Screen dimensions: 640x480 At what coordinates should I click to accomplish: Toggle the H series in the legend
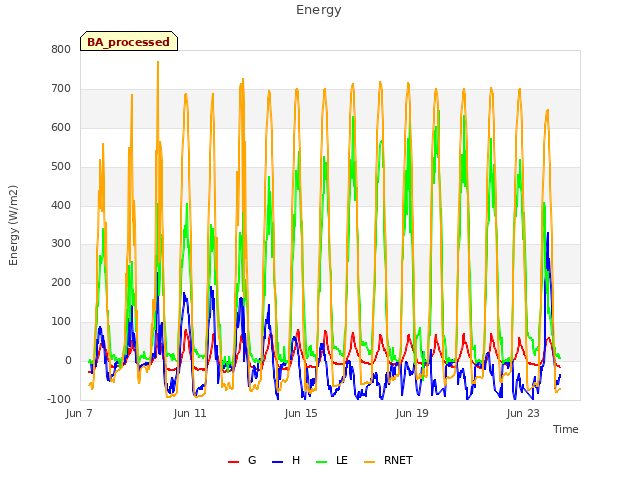point(286,460)
